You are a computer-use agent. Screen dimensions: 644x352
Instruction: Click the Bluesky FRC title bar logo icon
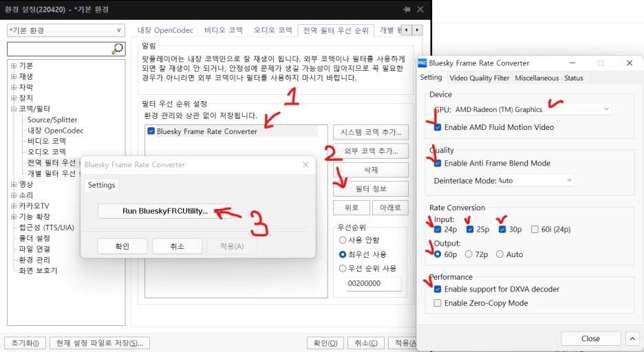[x=422, y=63]
